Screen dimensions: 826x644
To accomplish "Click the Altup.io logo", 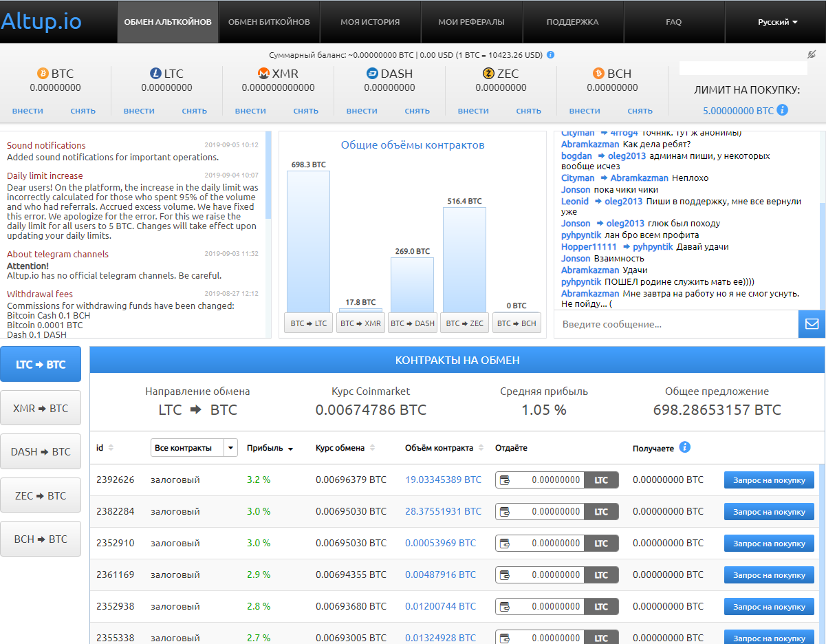I will [42, 21].
